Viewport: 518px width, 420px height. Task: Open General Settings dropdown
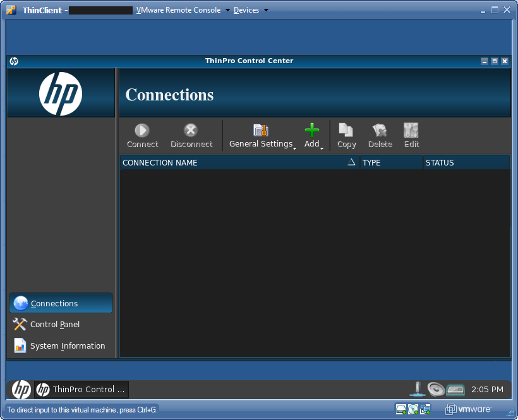pyautogui.click(x=262, y=135)
